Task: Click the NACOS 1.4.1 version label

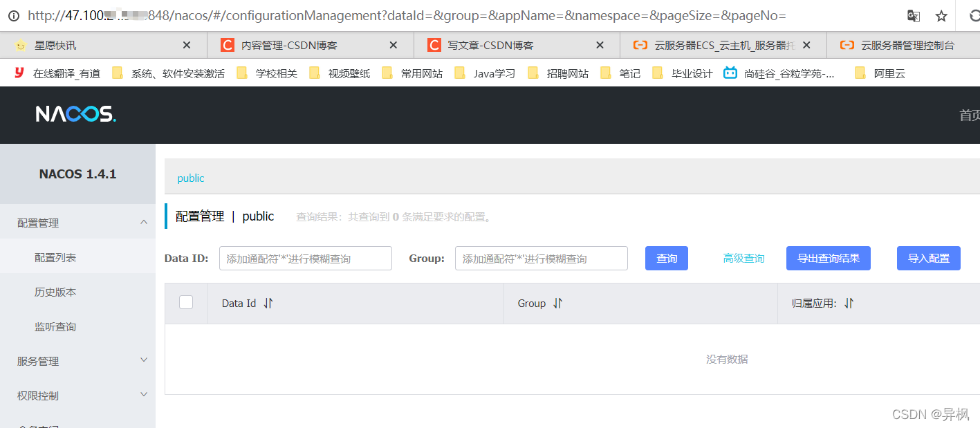Action: coord(77,174)
